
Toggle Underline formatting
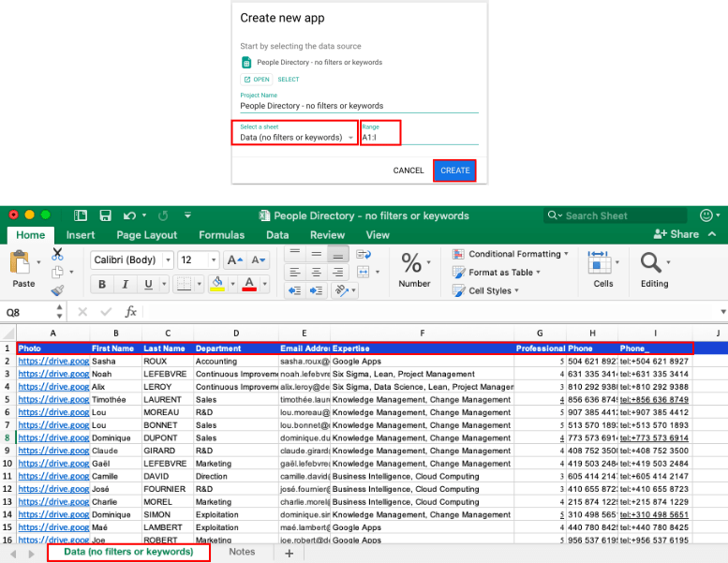click(x=149, y=284)
